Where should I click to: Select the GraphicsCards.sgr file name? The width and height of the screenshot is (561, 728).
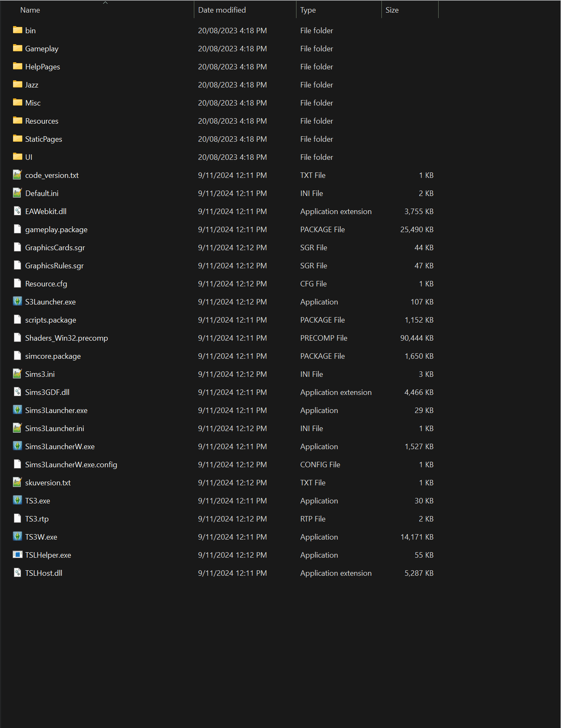pyautogui.click(x=55, y=248)
